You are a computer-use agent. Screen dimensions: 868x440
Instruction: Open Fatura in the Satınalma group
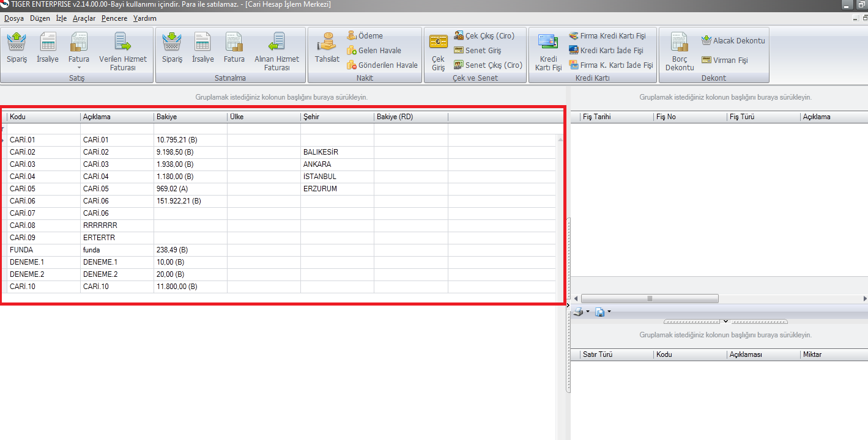click(234, 48)
